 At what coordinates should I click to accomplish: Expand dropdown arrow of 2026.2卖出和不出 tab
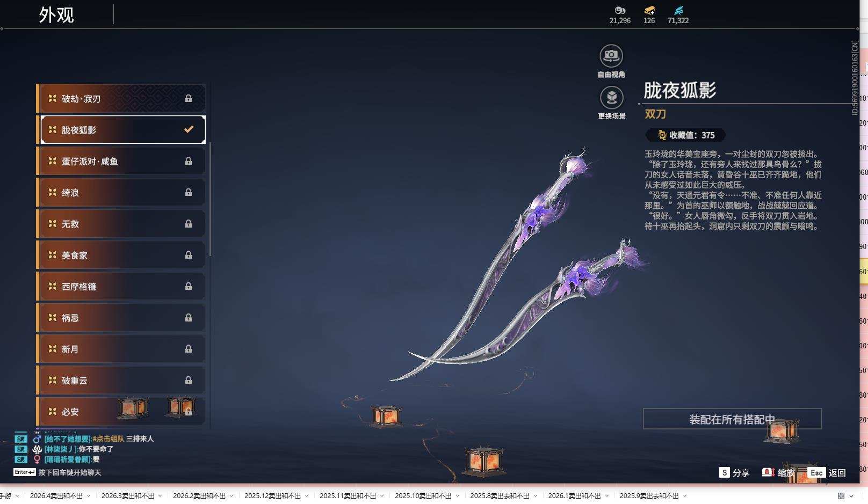232,496
